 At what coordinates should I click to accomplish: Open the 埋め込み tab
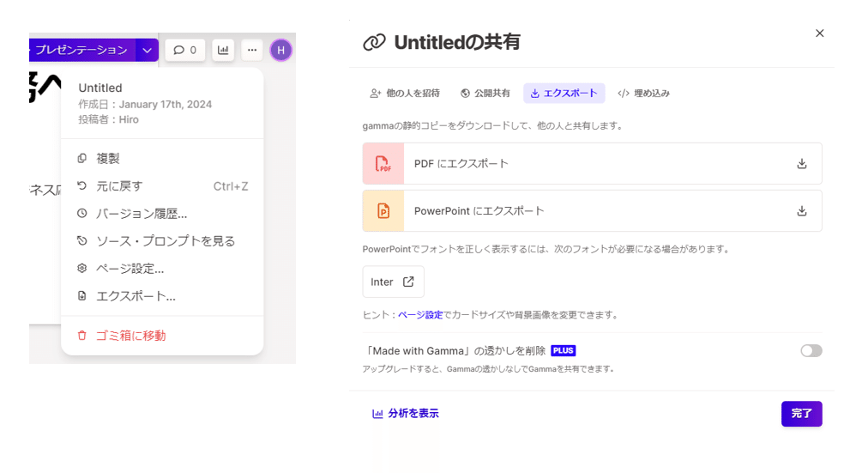click(644, 93)
